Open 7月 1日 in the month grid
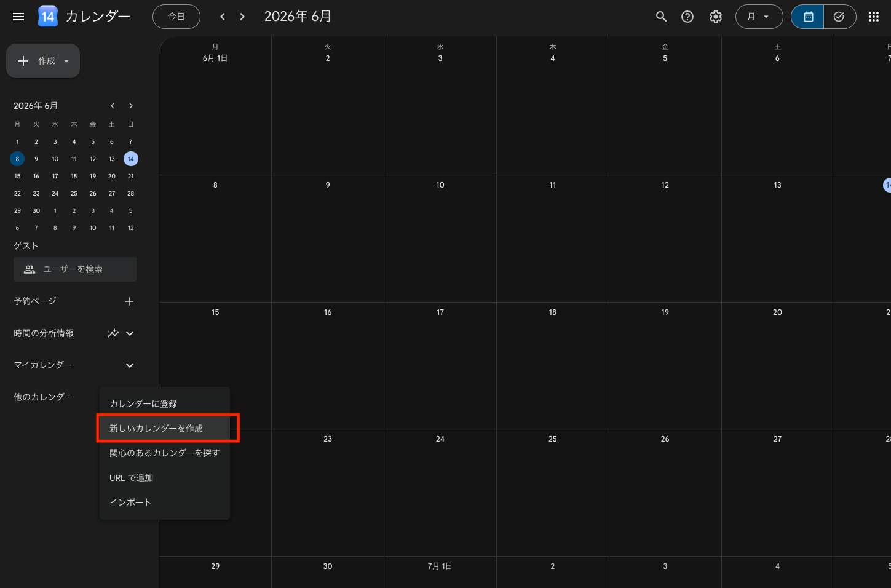Image resolution: width=891 pixels, height=588 pixels. point(440,566)
